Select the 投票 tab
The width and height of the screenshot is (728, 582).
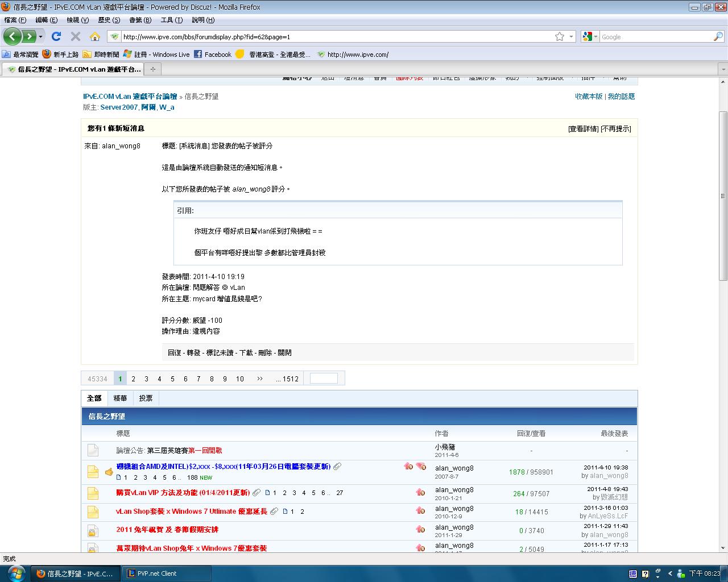click(146, 398)
